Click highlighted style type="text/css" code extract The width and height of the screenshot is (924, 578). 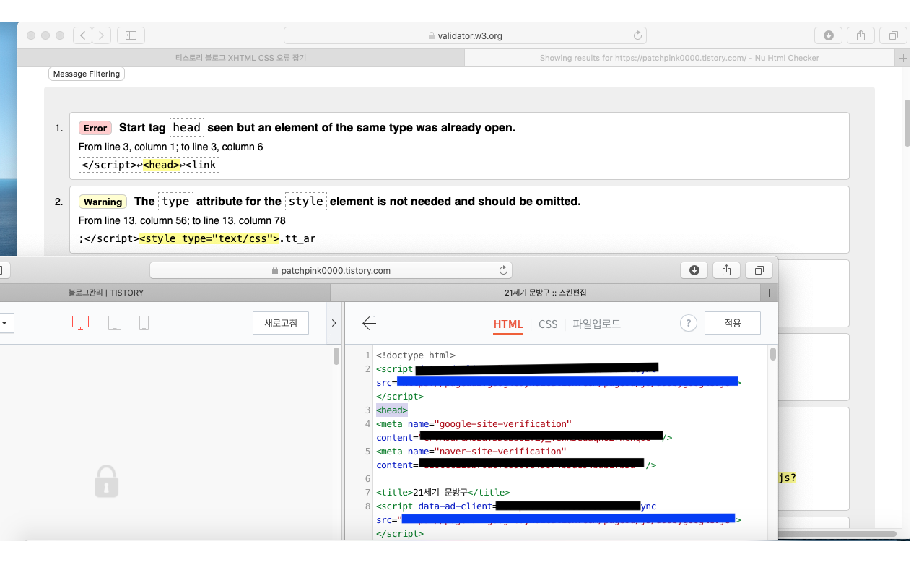(209, 238)
